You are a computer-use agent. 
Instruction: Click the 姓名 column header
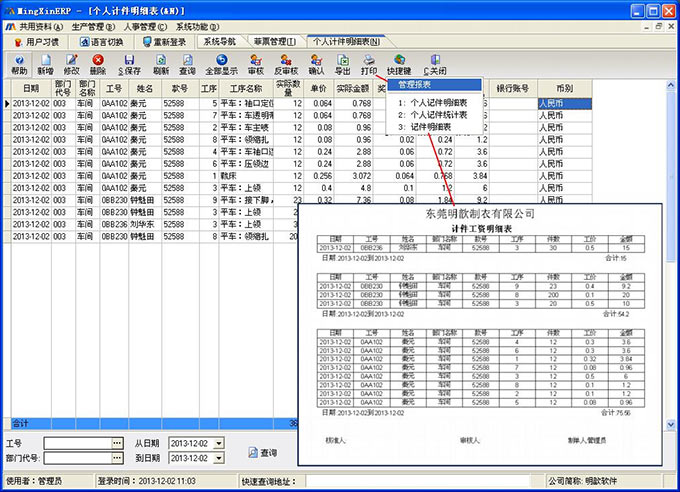click(145, 89)
